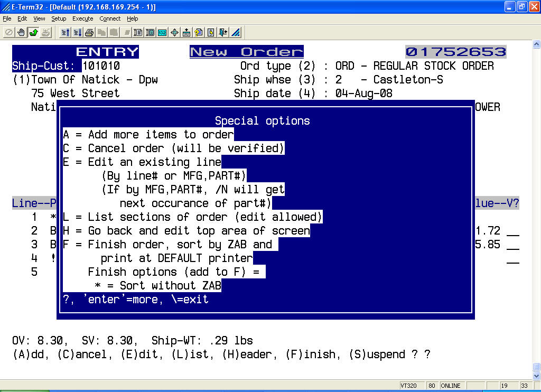Switch to 132 column mode icon
Screen dimensions: 541x392
click(x=162, y=32)
